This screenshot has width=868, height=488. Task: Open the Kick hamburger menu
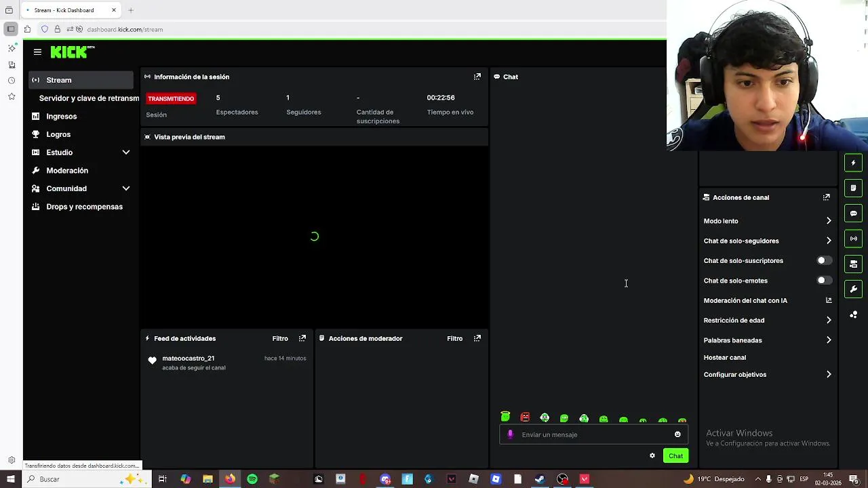37,52
